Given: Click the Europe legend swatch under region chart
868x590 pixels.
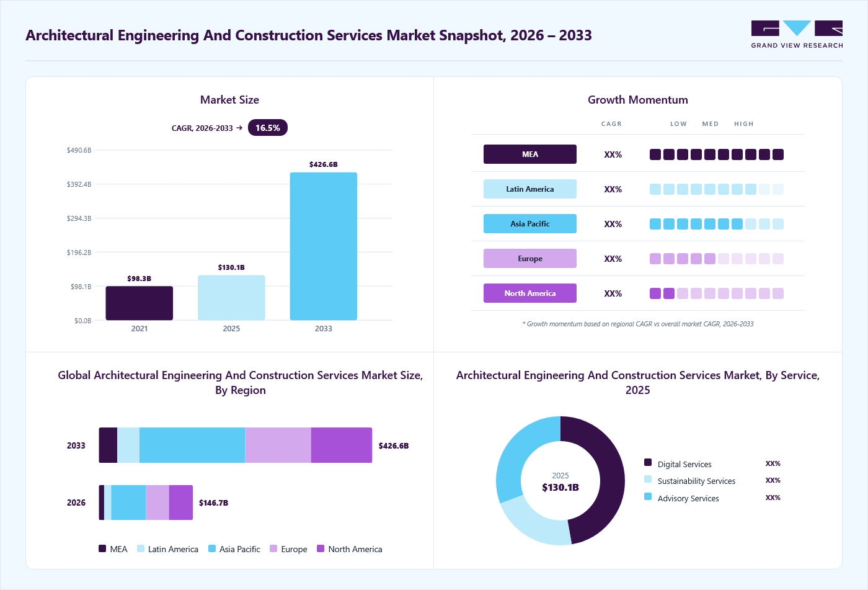Looking at the screenshot, I should (x=273, y=548).
